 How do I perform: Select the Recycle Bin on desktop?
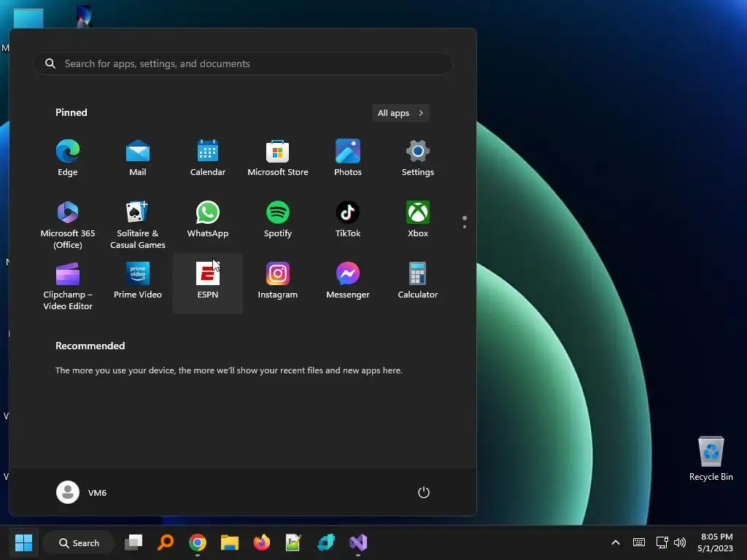pos(711,458)
